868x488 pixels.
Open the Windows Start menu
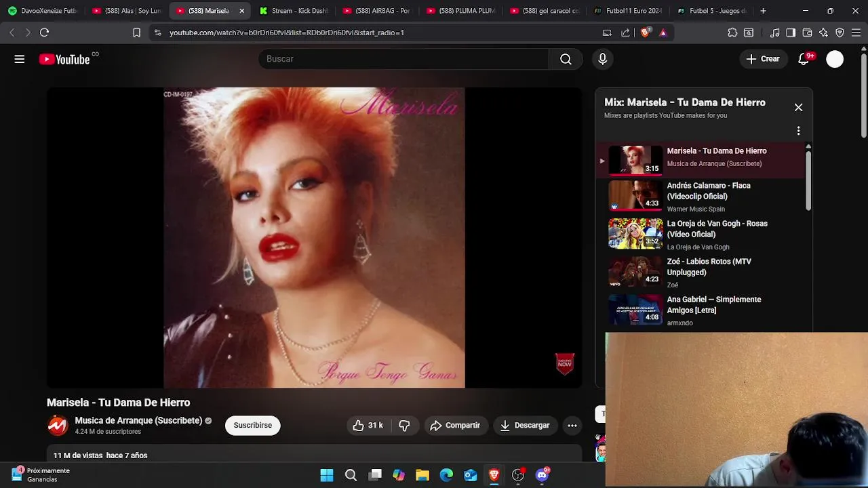pyautogui.click(x=327, y=475)
